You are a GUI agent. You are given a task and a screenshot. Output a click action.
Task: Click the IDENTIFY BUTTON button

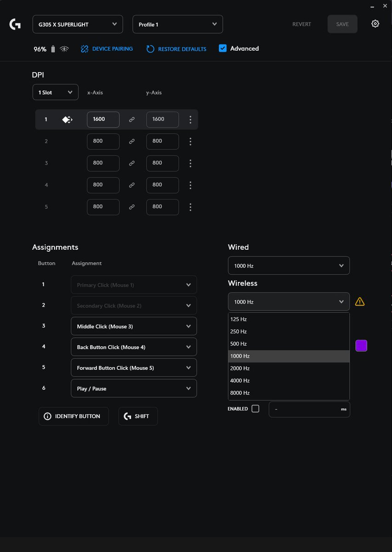point(74,416)
